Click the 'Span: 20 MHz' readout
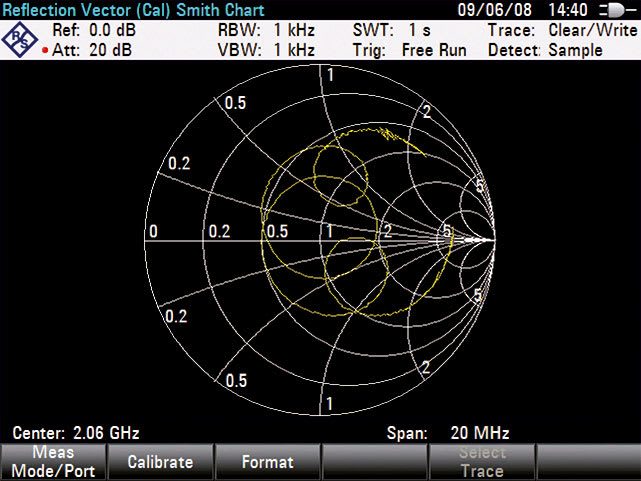 pos(448,433)
